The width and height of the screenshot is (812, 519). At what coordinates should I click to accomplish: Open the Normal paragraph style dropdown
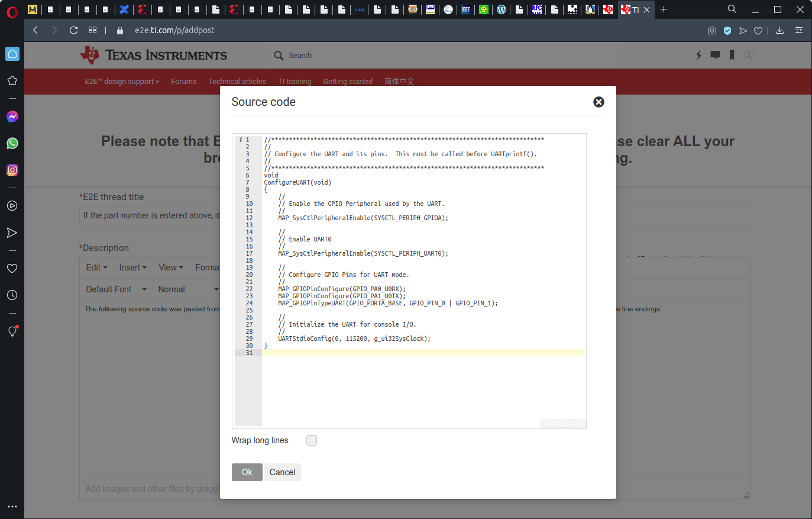tap(188, 289)
